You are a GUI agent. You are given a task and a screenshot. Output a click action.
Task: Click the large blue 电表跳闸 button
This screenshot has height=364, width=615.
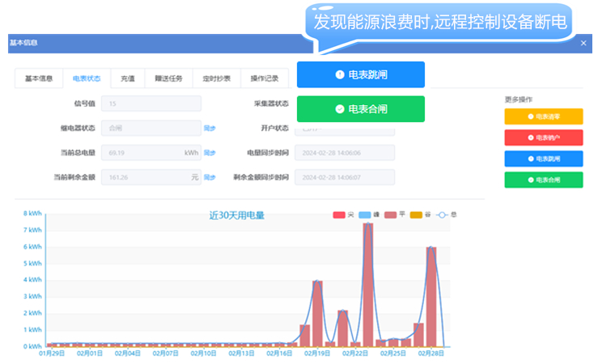coord(360,74)
